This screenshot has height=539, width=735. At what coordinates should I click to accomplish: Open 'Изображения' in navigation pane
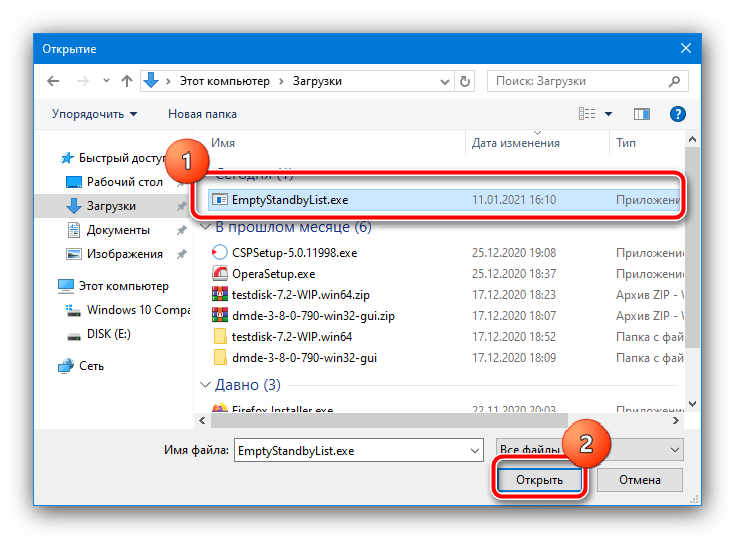pos(115,254)
